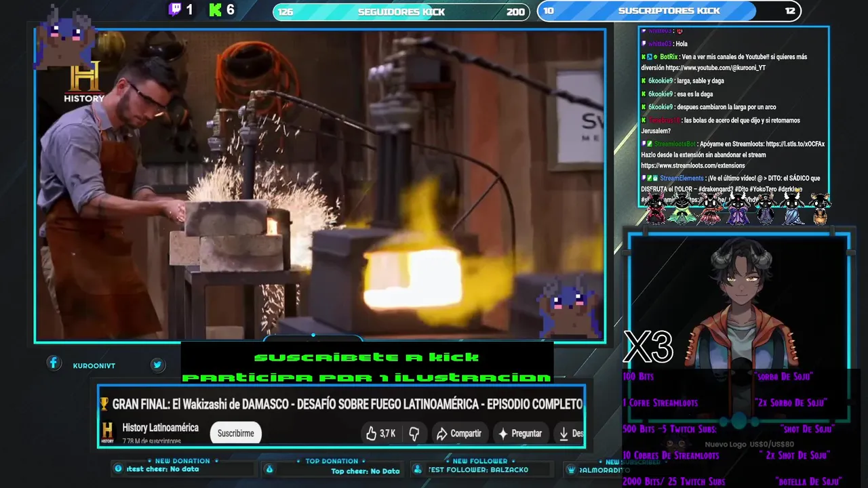
Task: Click 'Latest follower: BALZACKO' text
Action: [478, 470]
